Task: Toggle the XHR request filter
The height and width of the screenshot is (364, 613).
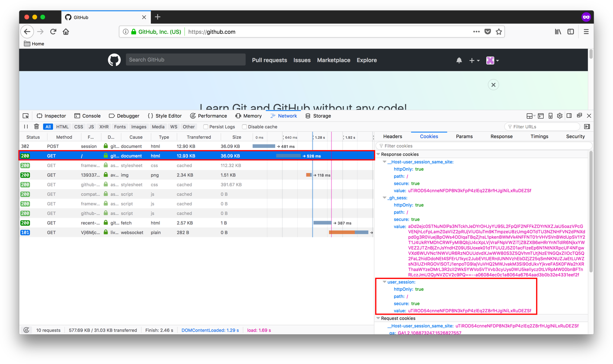Action: [x=104, y=127]
